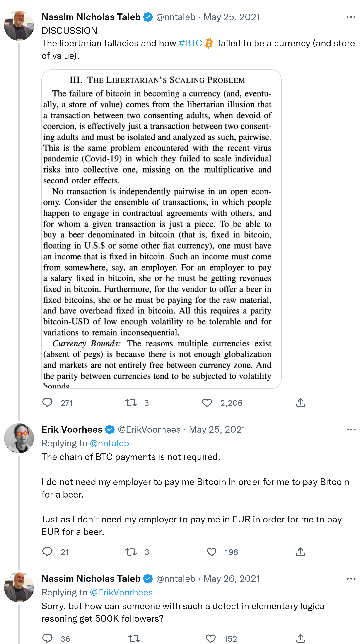Viewport: 362px width, 644px height.
Task: Reply to Taleb's May 26 tweet
Action: click(x=47, y=638)
